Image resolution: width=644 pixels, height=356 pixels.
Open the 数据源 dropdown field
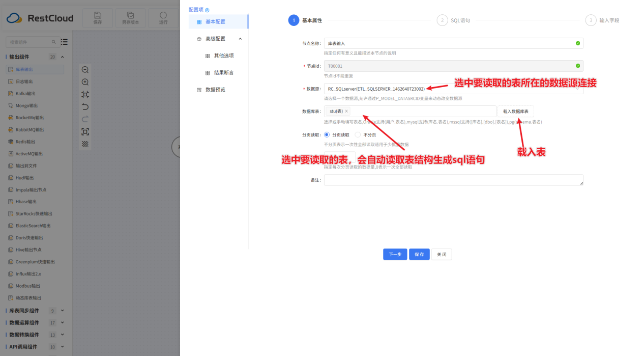pos(453,89)
